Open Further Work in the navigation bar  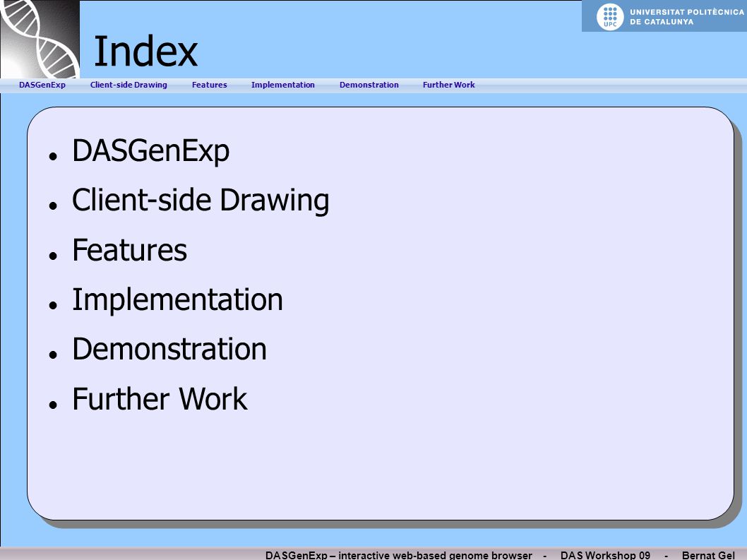(x=449, y=85)
